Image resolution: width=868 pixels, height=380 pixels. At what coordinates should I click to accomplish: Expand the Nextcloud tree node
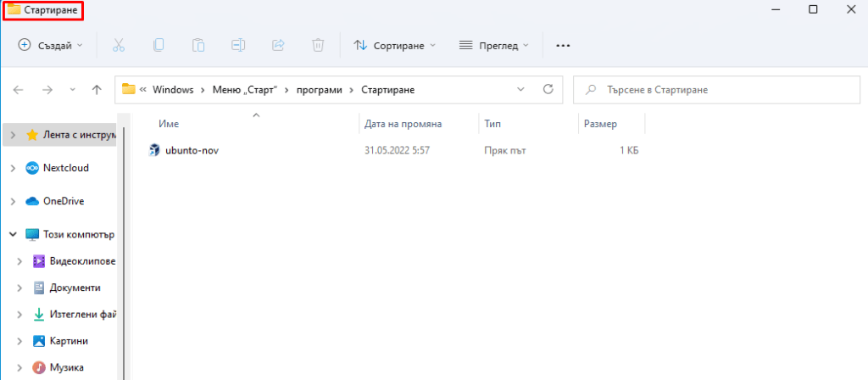(x=13, y=168)
